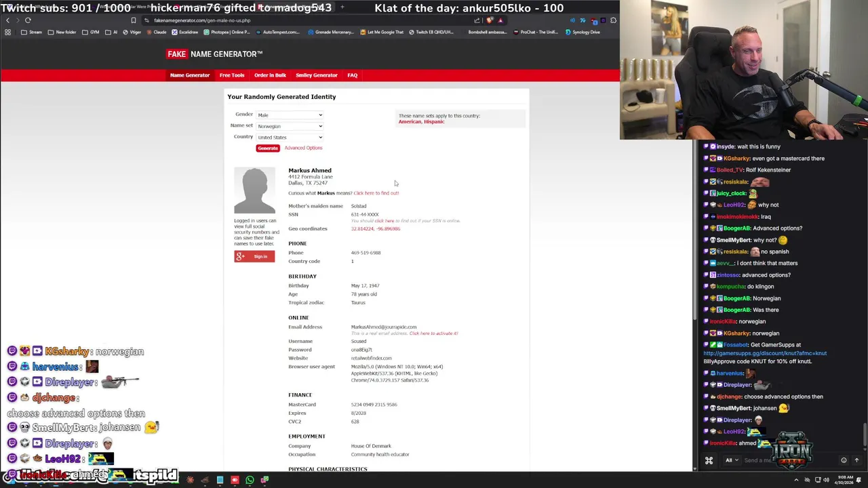This screenshot has height=488, width=868.
Task: Open the New folder bookmark
Action: [62, 32]
